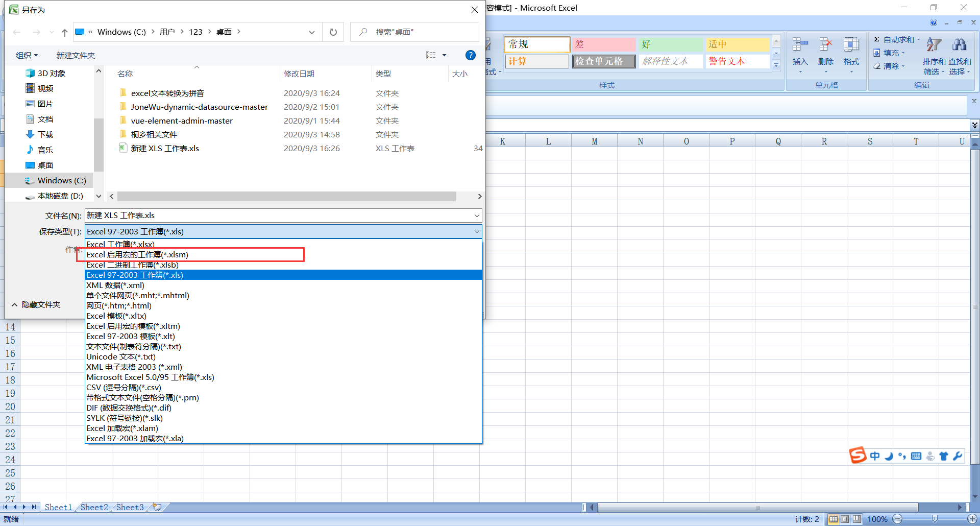The image size is (980, 526).
Task: Select 下载 in navigation tree
Action: point(45,134)
